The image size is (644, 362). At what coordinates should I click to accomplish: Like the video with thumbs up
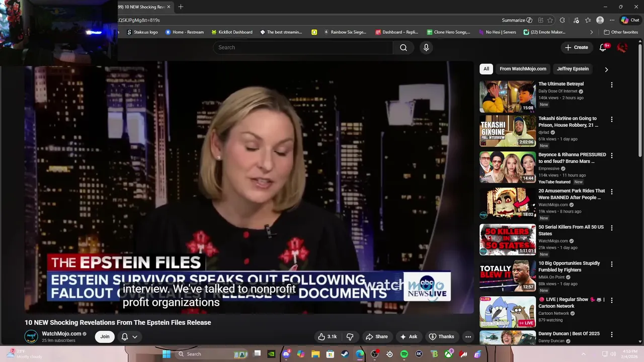(x=327, y=337)
